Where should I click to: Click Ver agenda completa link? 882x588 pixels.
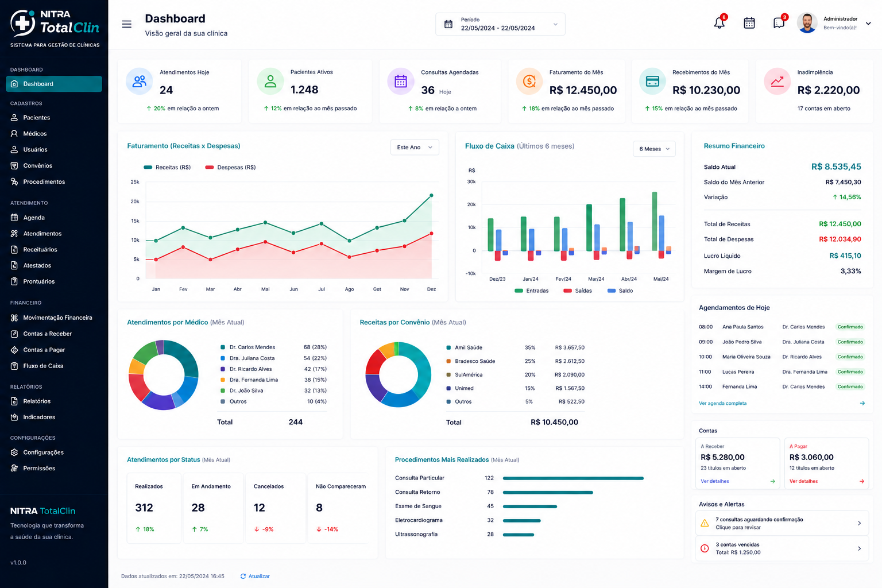tap(722, 403)
